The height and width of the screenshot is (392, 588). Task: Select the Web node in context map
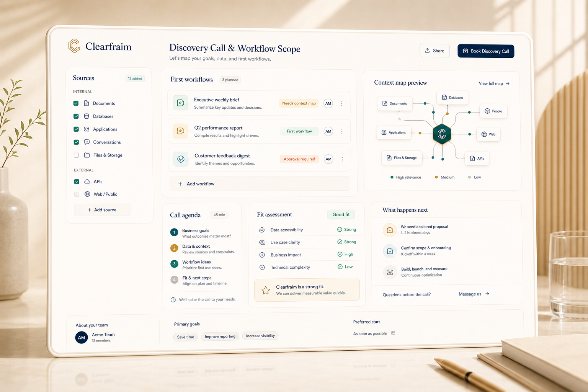pos(488,134)
